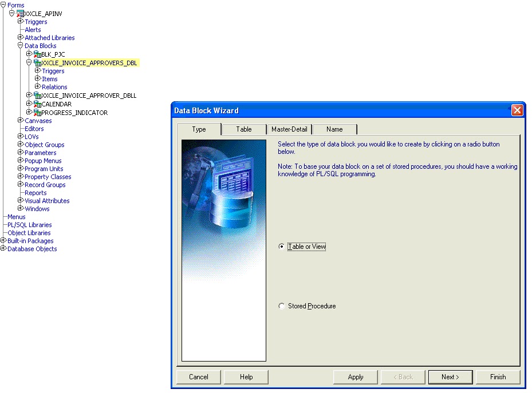Select the Popup Menus label
The width and height of the screenshot is (532, 393).
pyautogui.click(x=43, y=161)
